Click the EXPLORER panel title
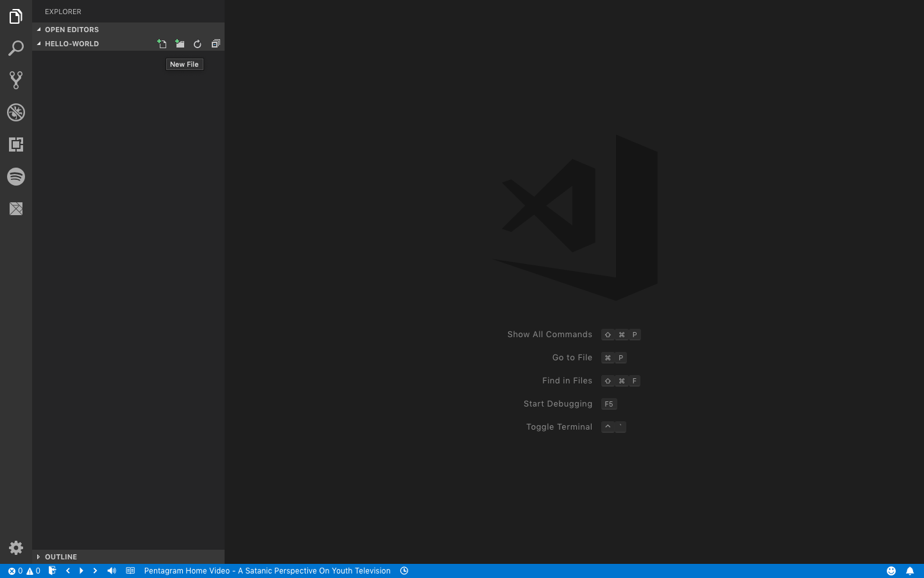The image size is (924, 578). point(63,12)
